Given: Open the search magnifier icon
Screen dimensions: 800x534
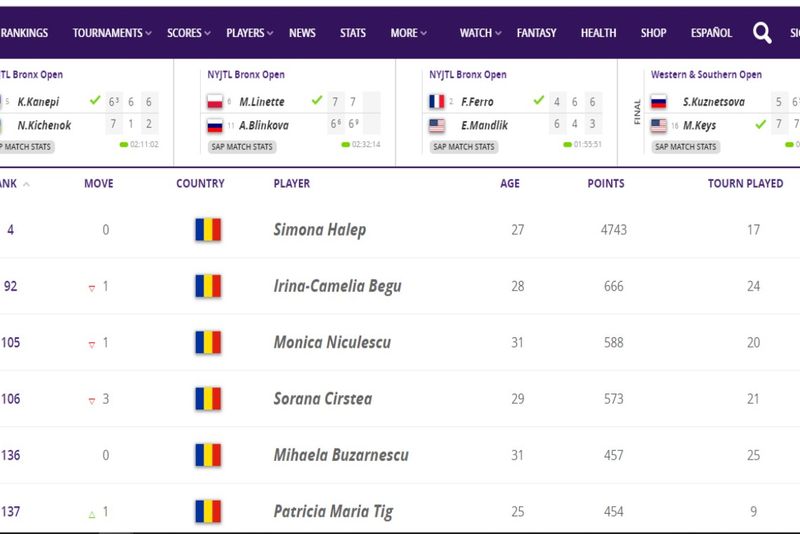Looking at the screenshot, I should click(x=762, y=33).
